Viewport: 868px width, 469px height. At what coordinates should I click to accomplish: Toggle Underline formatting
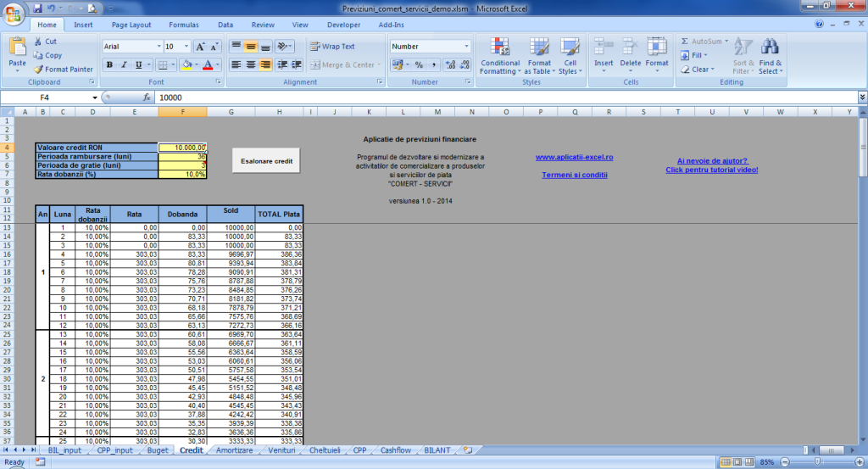[x=138, y=64]
